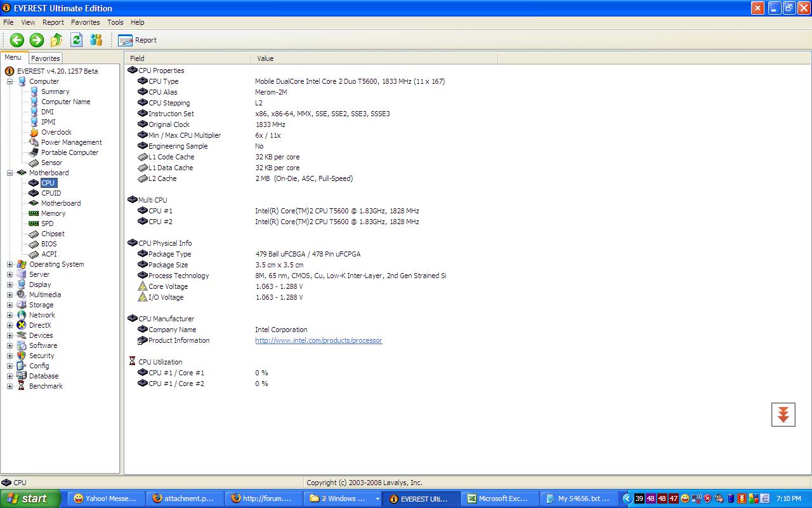Click the Software tree icon
812x508 pixels.
coord(22,345)
